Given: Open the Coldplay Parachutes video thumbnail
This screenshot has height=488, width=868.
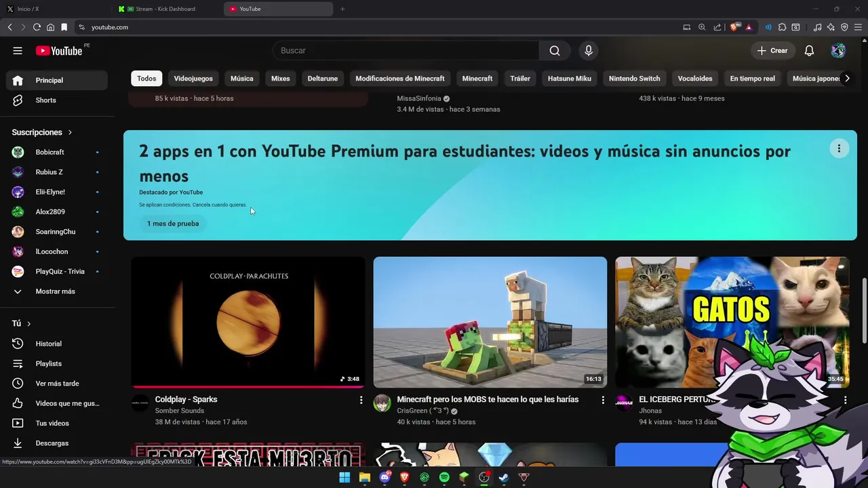Looking at the screenshot, I should pos(248,322).
